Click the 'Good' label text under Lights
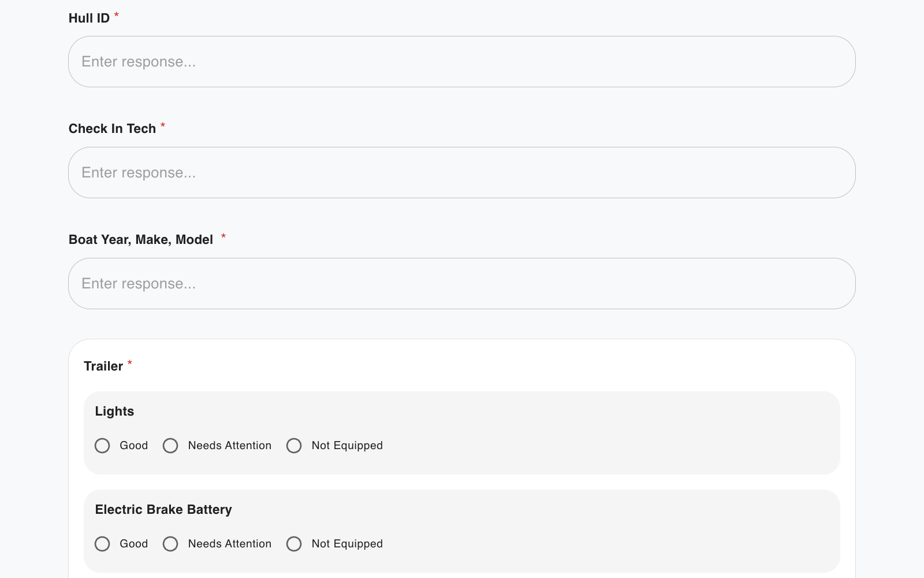Screen dimensions: 924x578 133,446
